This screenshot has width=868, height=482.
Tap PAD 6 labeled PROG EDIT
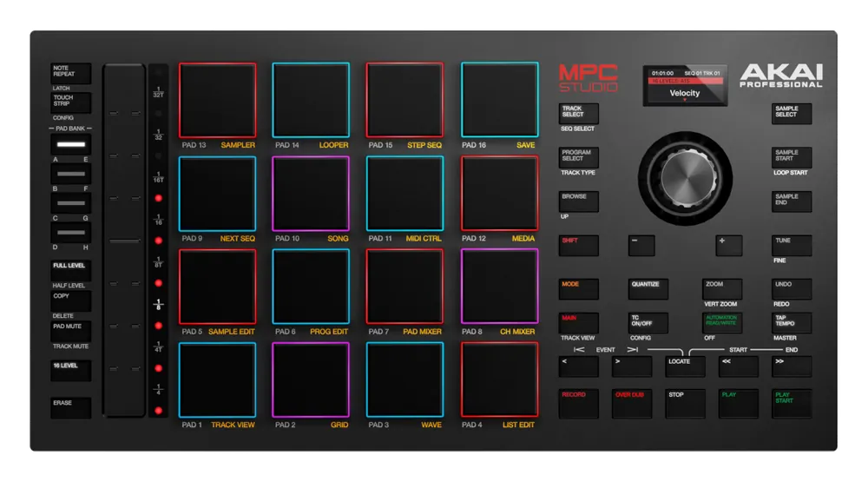(311, 287)
